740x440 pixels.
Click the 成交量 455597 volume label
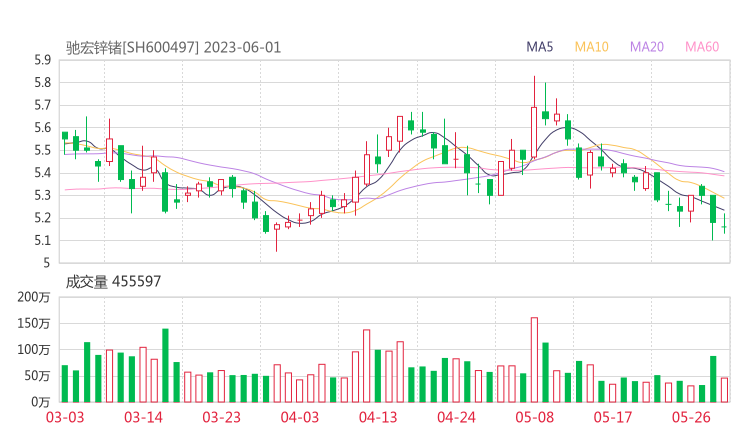click(x=113, y=282)
